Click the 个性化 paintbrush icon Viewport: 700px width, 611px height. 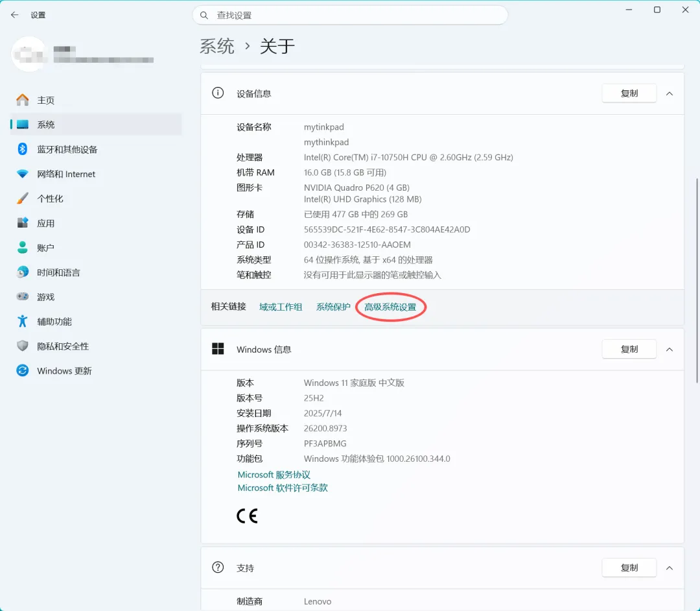click(22, 198)
